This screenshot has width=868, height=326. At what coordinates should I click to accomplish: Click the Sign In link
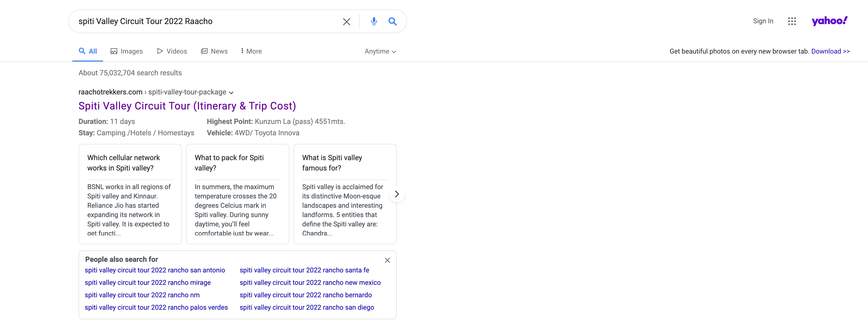[x=763, y=21]
